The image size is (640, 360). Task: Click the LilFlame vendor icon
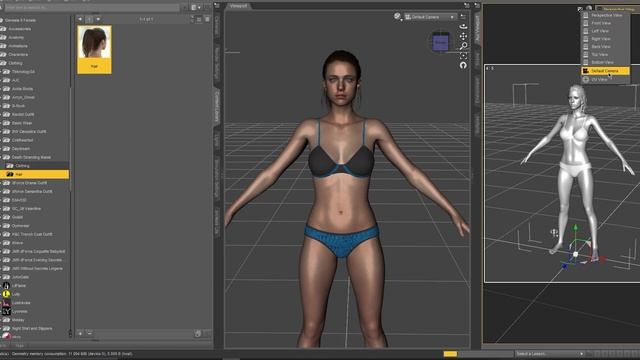6,286
